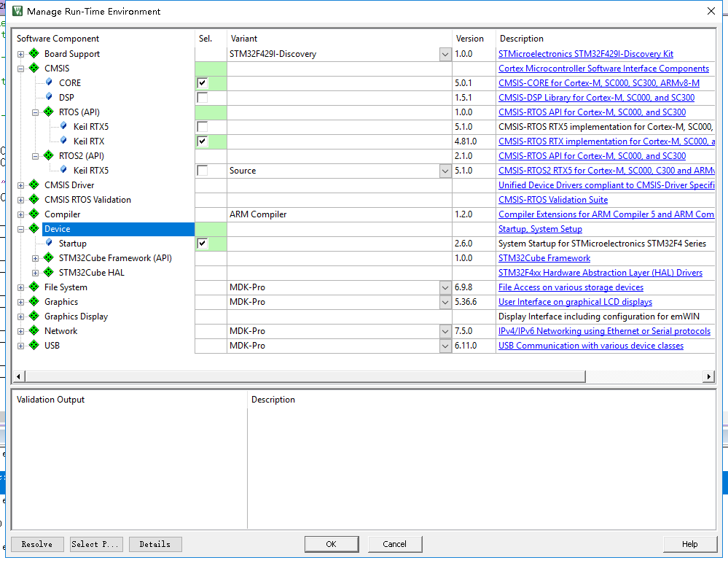Click the RTOS (API) green diamond icon
Image resolution: width=728 pixels, height=563 pixels.
pos(48,112)
